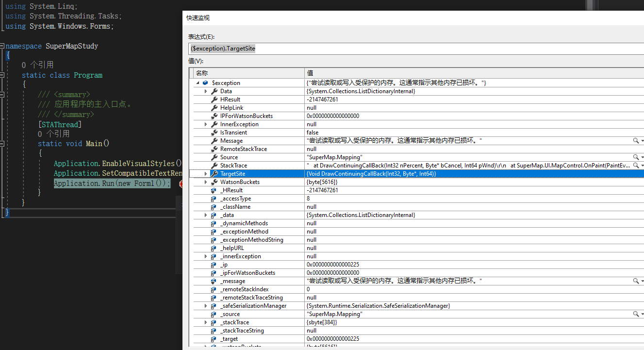Collapse the $exception root node
This screenshot has height=350, width=644.
pos(198,83)
